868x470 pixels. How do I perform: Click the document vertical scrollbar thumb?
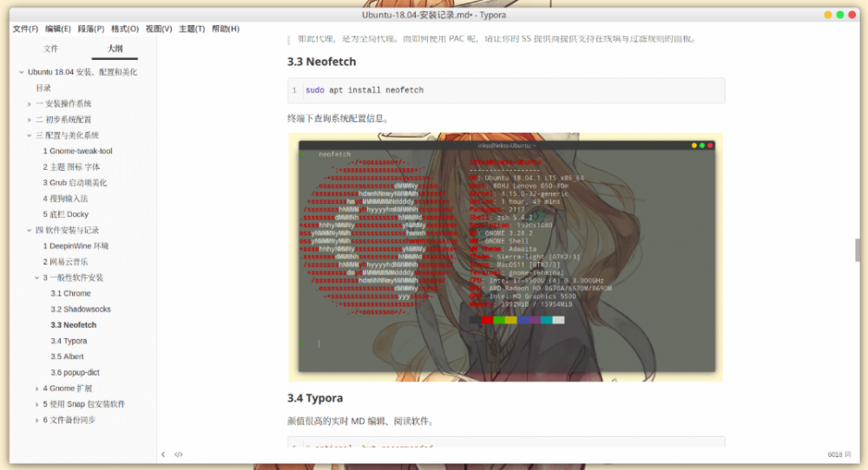tap(858, 250)
